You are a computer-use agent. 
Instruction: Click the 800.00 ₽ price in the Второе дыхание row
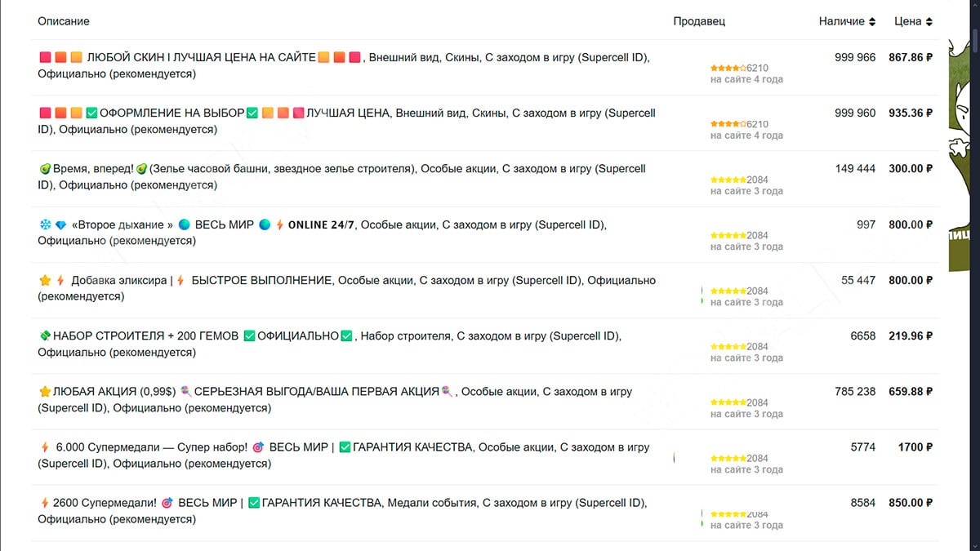point(911,224)
